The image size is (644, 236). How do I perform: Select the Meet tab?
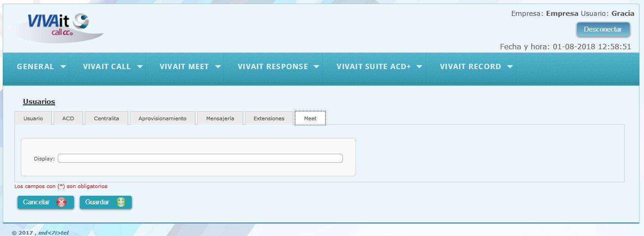coord(310,118)
